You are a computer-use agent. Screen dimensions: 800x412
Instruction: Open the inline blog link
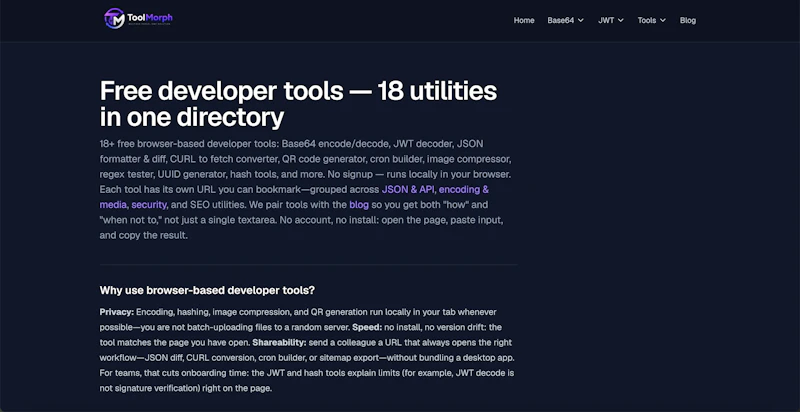tap(359, 205)
